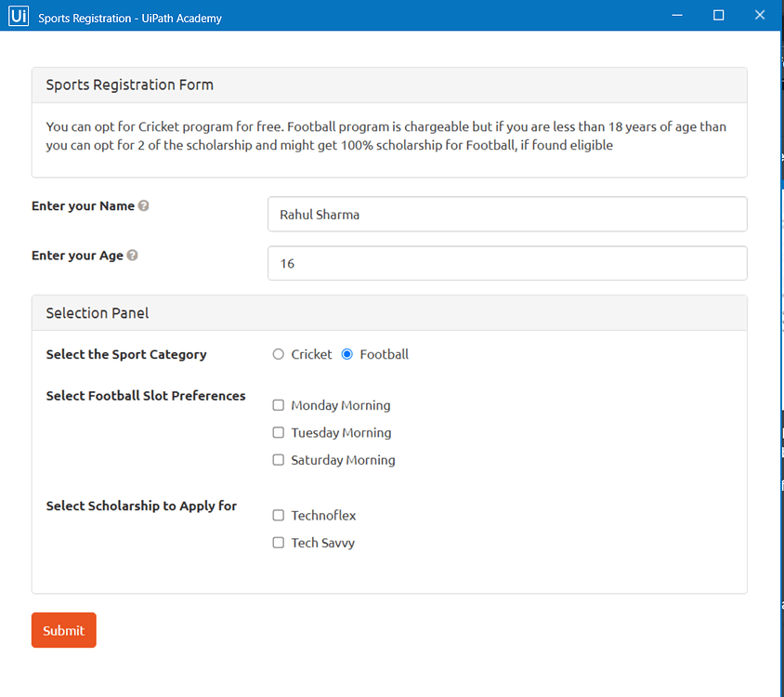Click the help icon beside Enter your Name
The width and height of the screenshot is (784, 697).
tap(141, 205)
